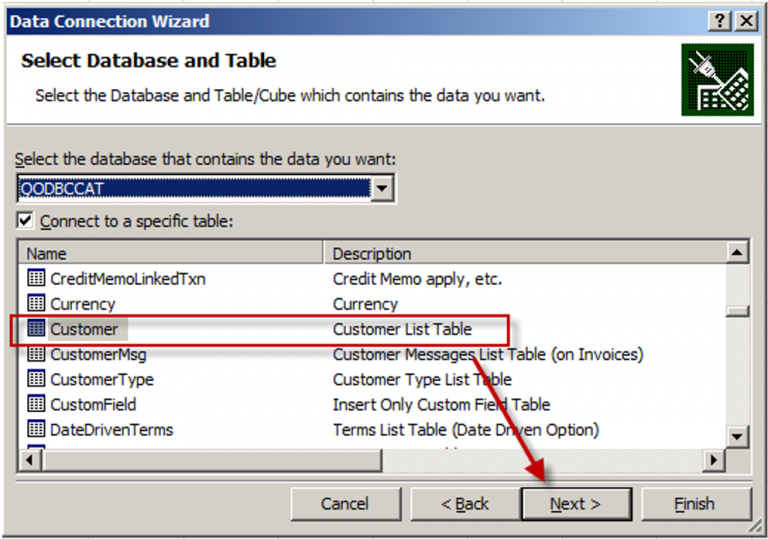Click the Customer table icon
The image size is (768, 539).
pyautogui.click(x=36, y=329)
